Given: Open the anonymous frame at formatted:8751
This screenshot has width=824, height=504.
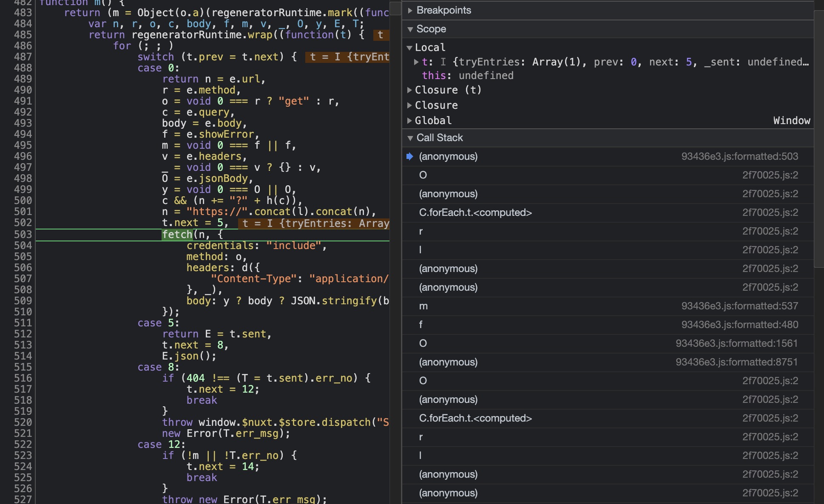Looking at the screenshot, I should 448,362.
